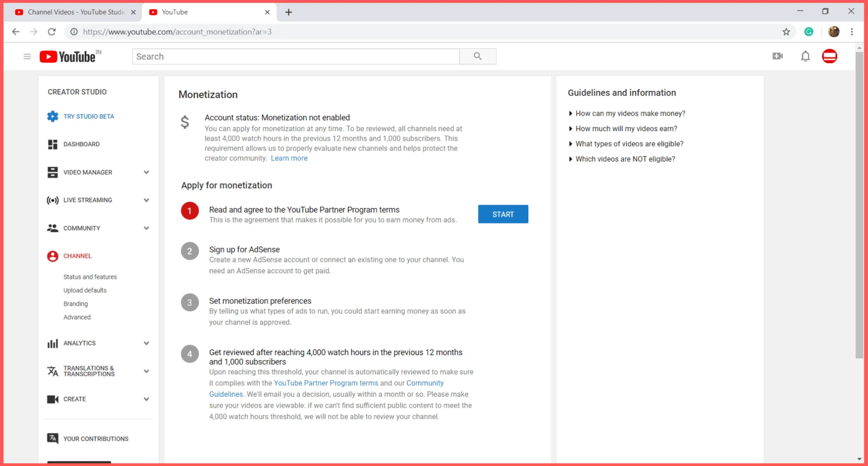Viewport: 868px width, 466px height.
Task: Click in the Search field
Action: (x=296, y=56)
